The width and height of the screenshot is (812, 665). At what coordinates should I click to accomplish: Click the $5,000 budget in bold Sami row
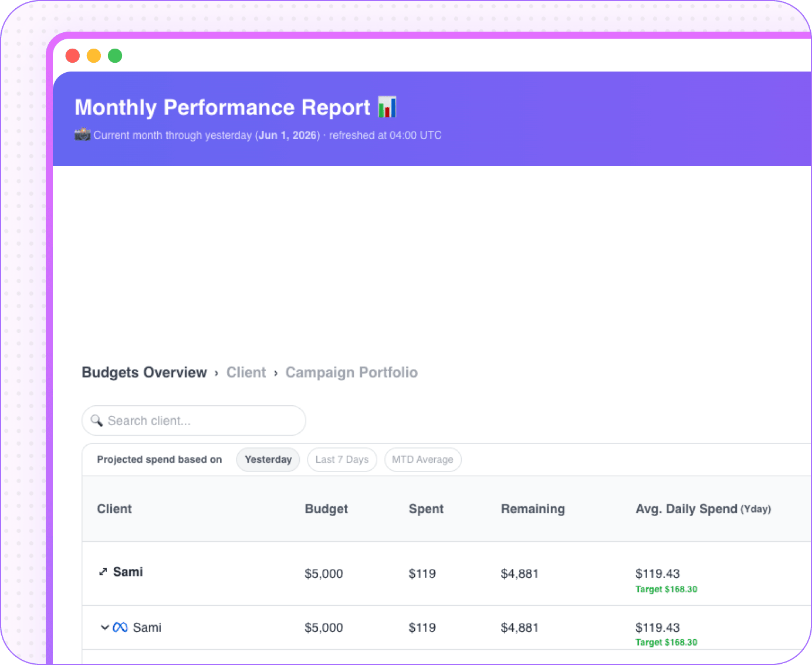[324, 574]
